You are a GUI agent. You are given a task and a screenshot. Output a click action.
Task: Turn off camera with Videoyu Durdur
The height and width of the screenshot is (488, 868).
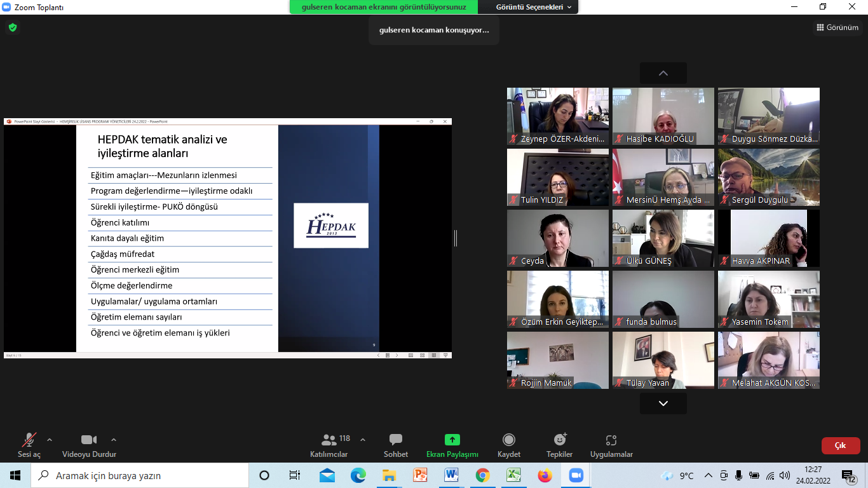(89, 440)
